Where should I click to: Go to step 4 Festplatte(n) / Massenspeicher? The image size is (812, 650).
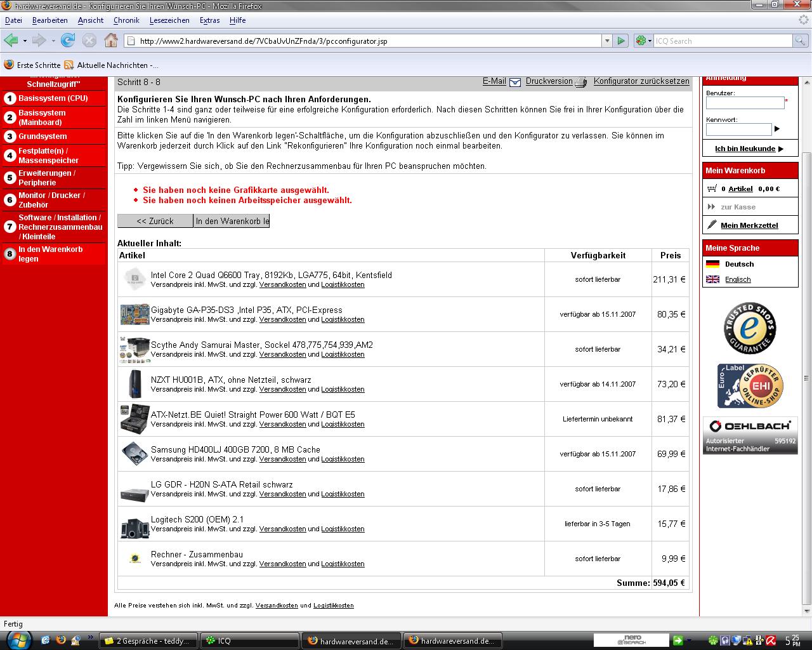pyautogui.click(x=53, y=156)
